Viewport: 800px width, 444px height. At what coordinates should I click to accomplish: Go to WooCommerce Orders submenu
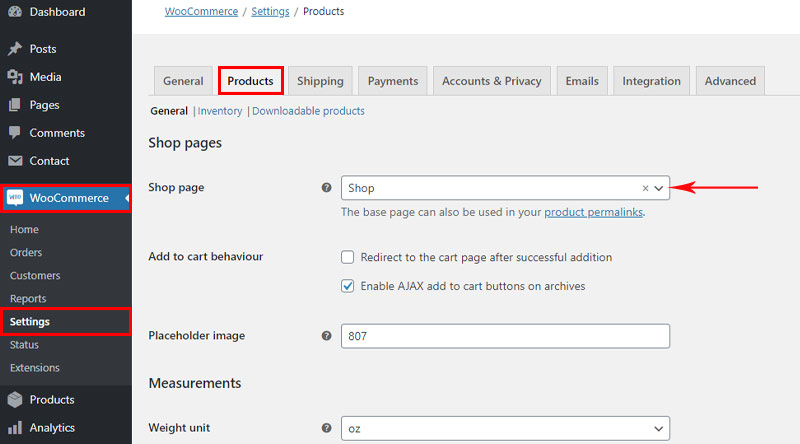(x=26, y=252)
